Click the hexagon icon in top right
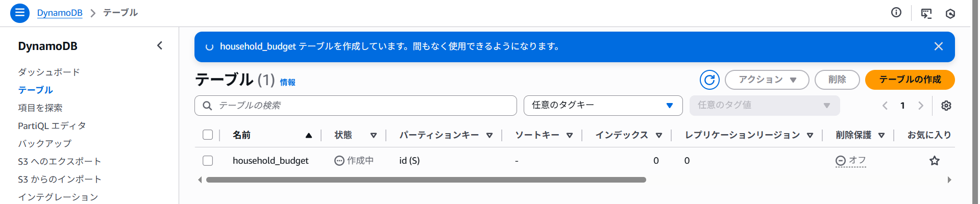Screen dimensions: 980x204 point(950,14)
